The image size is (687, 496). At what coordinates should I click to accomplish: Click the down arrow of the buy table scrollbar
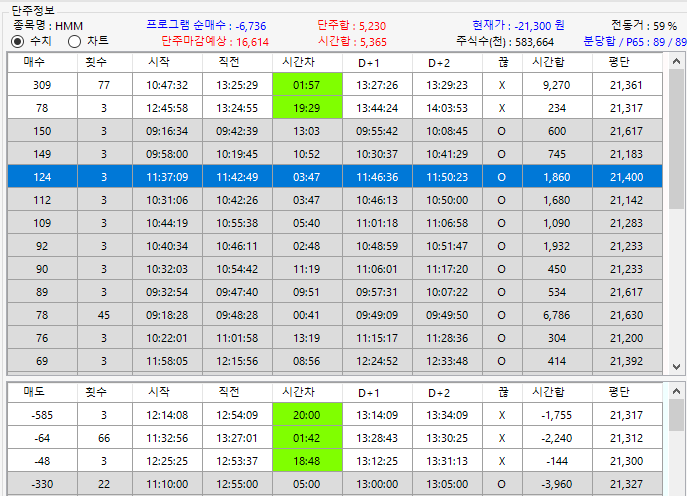point(676,366)
